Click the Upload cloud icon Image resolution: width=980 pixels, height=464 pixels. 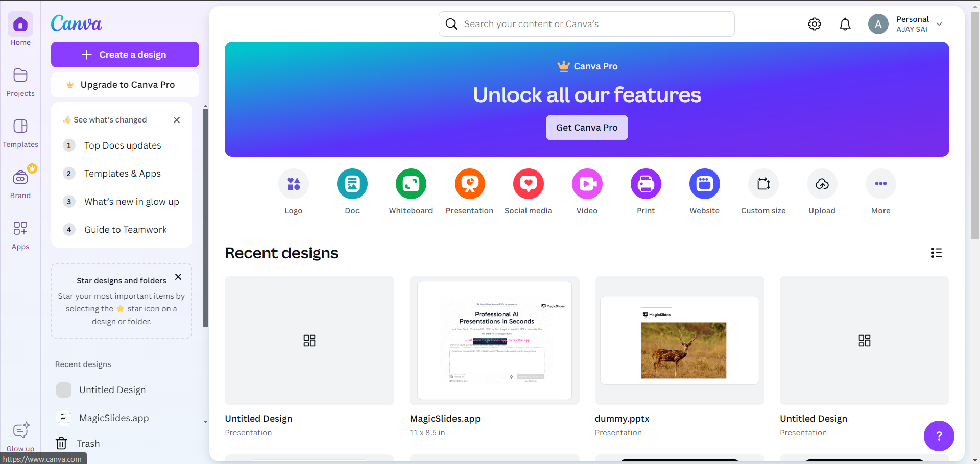(x=822, y=184)
